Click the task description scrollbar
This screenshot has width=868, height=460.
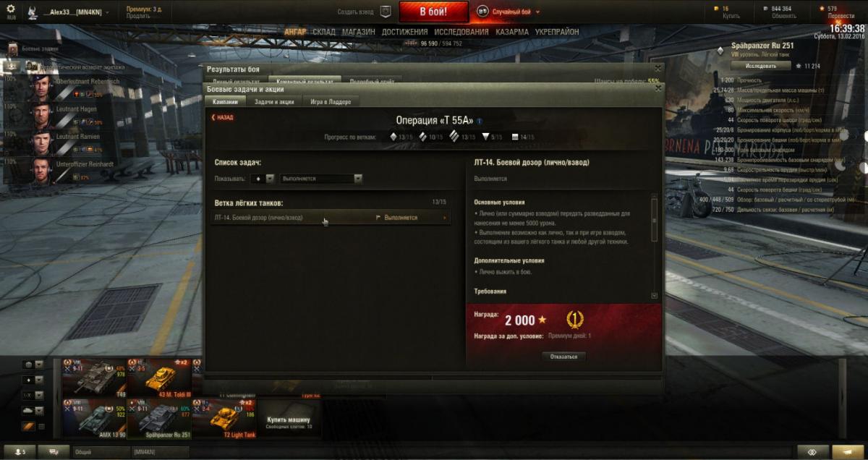pos(655,246)
